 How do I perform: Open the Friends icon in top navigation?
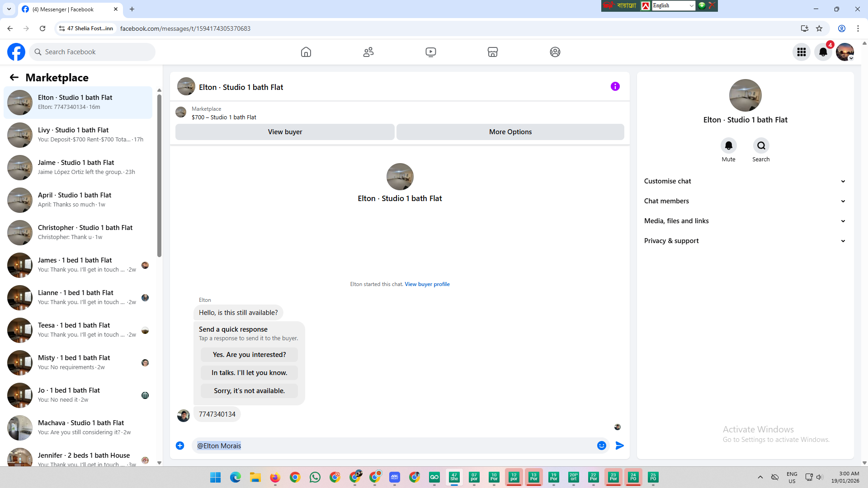click(368, 52)
